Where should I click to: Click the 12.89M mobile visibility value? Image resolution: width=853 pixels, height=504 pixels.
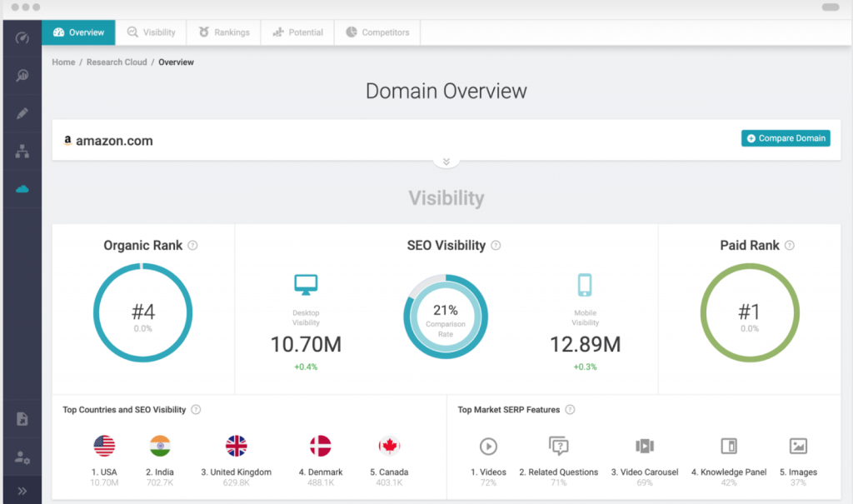pos(585,345)
